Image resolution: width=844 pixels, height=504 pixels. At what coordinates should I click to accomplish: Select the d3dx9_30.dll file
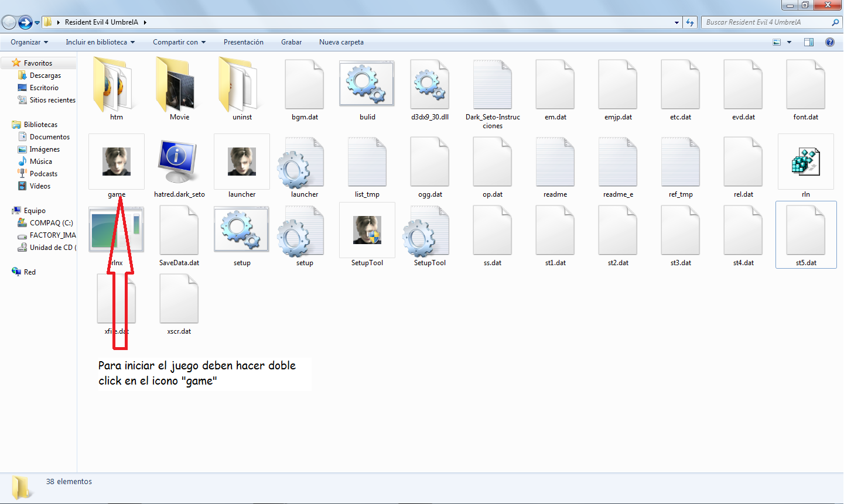[x=430, y=89]
